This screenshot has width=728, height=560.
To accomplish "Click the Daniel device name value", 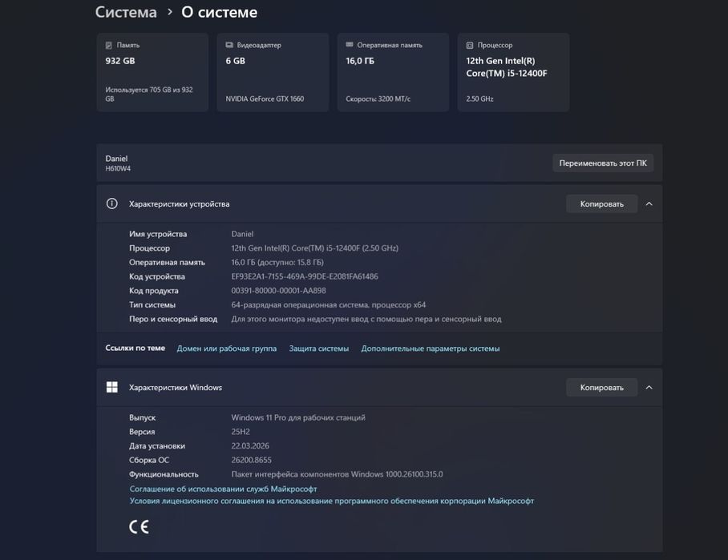I will tap(242, 234).
